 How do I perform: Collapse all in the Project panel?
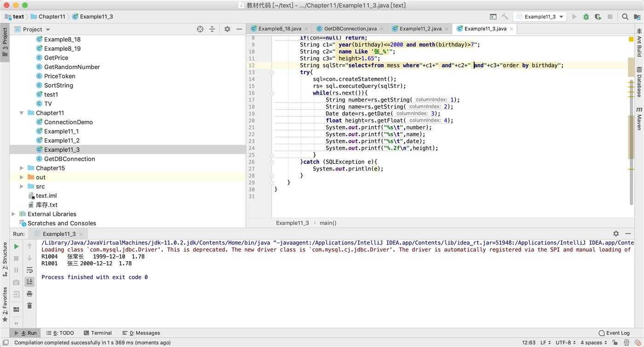[x=212, y=29]
